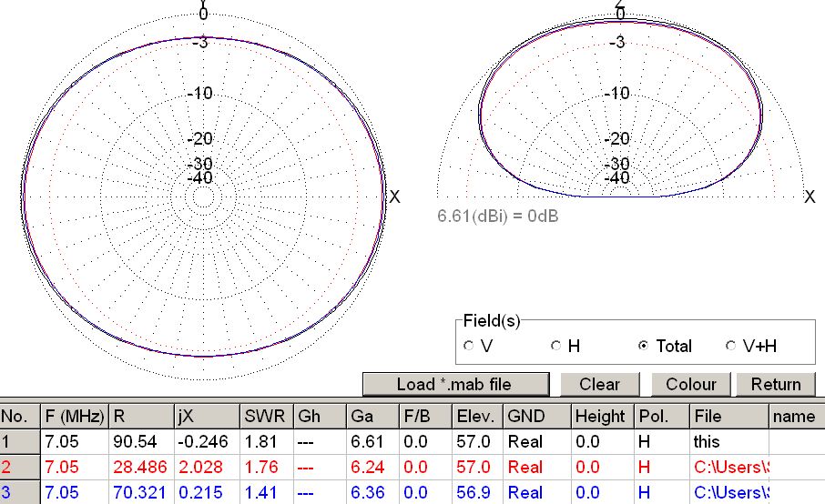Image resolution: width=825 pixels, height=504 pixels.
Task: Choose the Total field option
Action: click(x=645, y=346)
